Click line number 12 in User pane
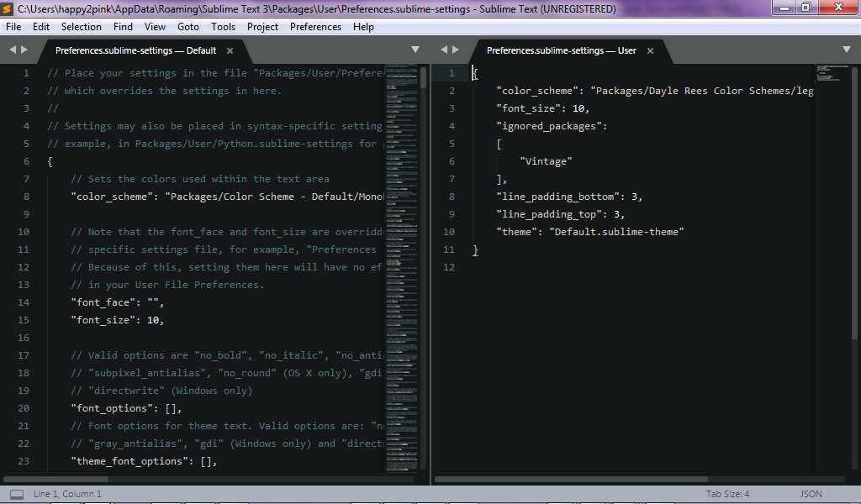 click(x=449, y=267)
